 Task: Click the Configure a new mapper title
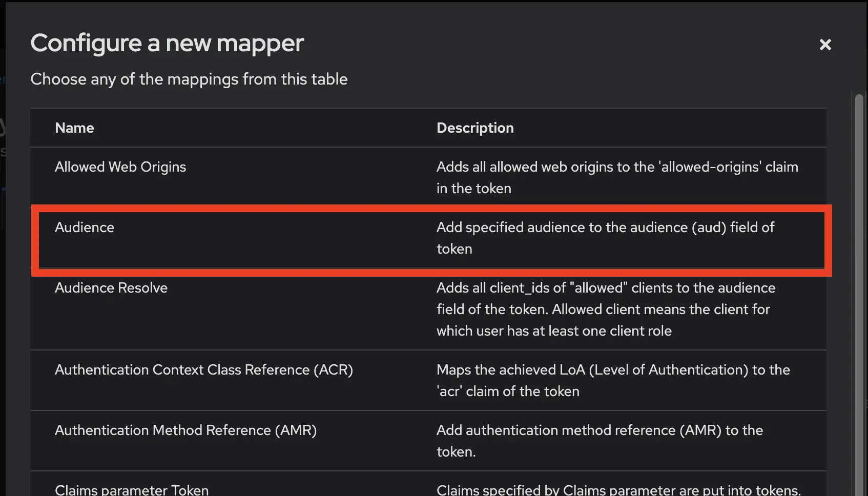167,43
